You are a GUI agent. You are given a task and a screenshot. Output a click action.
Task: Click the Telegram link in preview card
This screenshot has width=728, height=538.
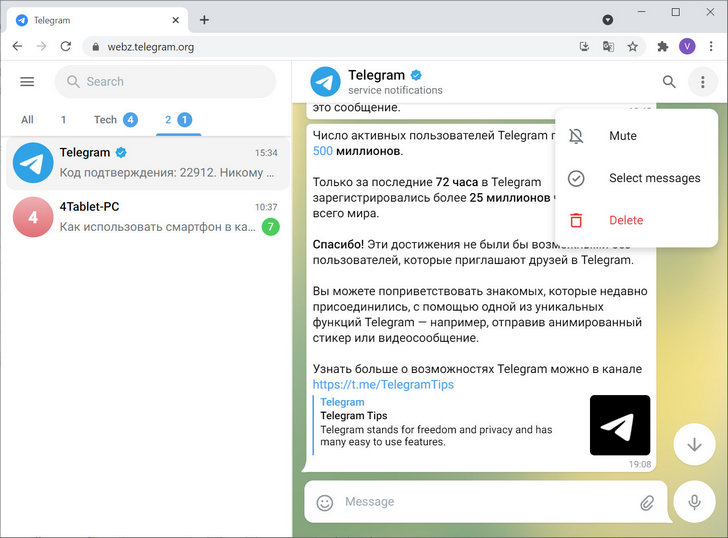tap(342, 402)
